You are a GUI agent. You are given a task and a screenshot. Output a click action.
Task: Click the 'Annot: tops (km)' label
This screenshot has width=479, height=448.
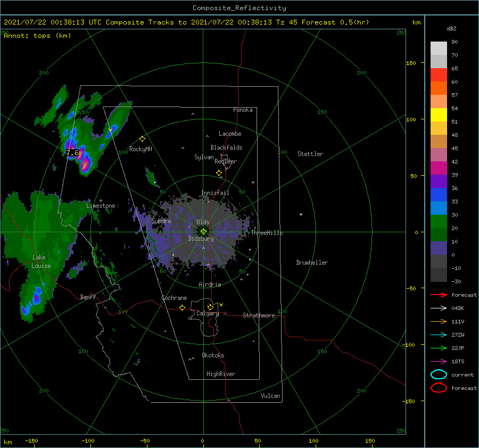point(37,36)
